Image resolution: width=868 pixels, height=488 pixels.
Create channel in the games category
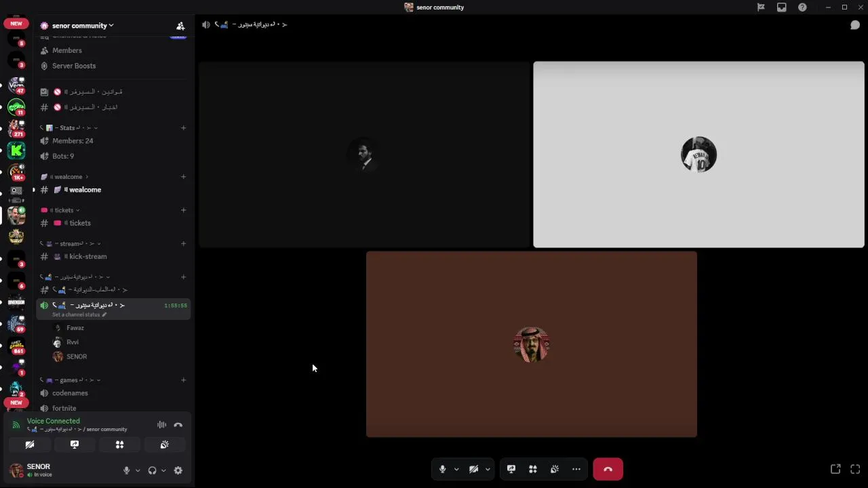click(x=183, y=380)
